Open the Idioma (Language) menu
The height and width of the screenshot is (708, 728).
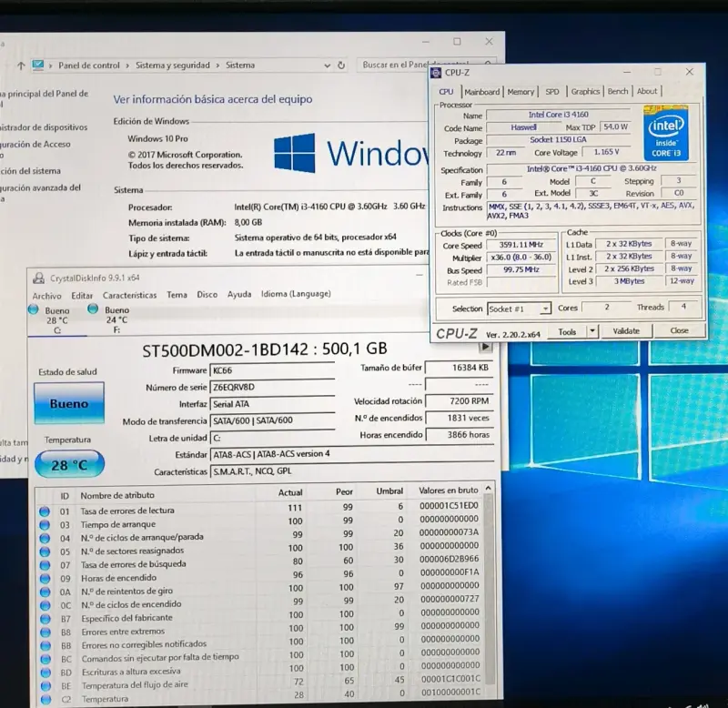click(296, 294)
